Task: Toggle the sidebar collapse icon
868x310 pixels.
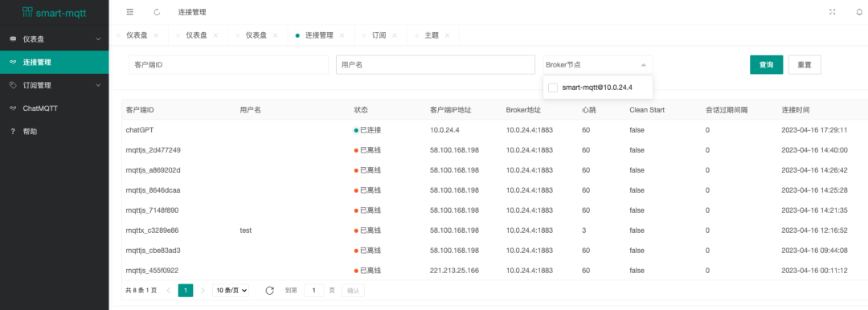Action: [130, 11]
